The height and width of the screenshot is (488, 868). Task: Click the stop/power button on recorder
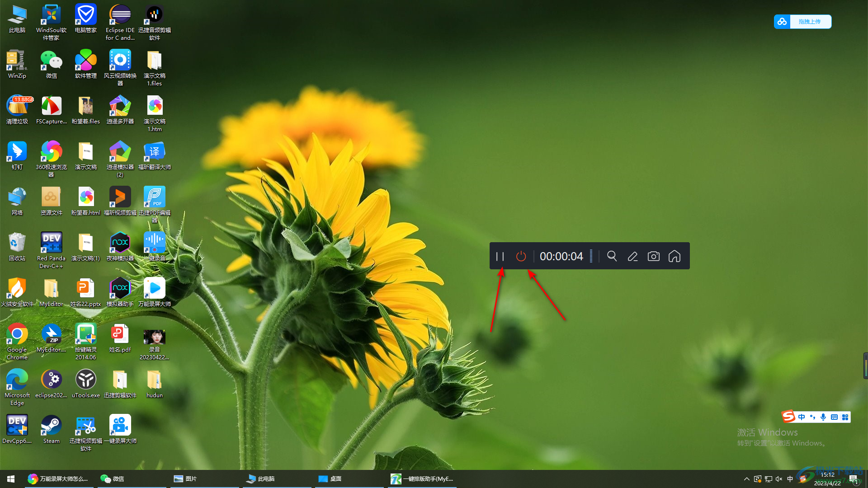click(x=520, y=256)
